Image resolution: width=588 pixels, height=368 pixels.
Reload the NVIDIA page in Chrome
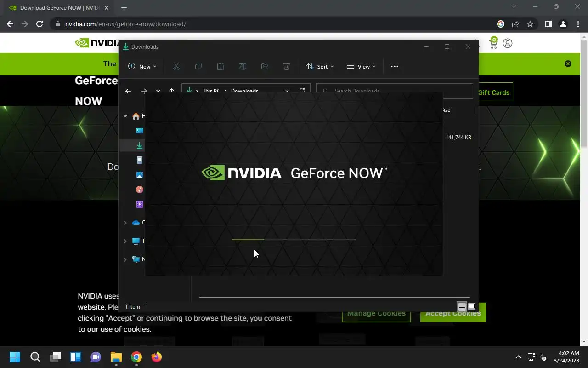point(40,24)
